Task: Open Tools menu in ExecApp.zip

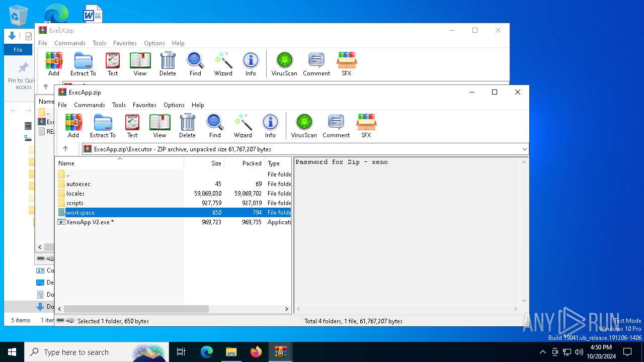Action: (119, 105)
